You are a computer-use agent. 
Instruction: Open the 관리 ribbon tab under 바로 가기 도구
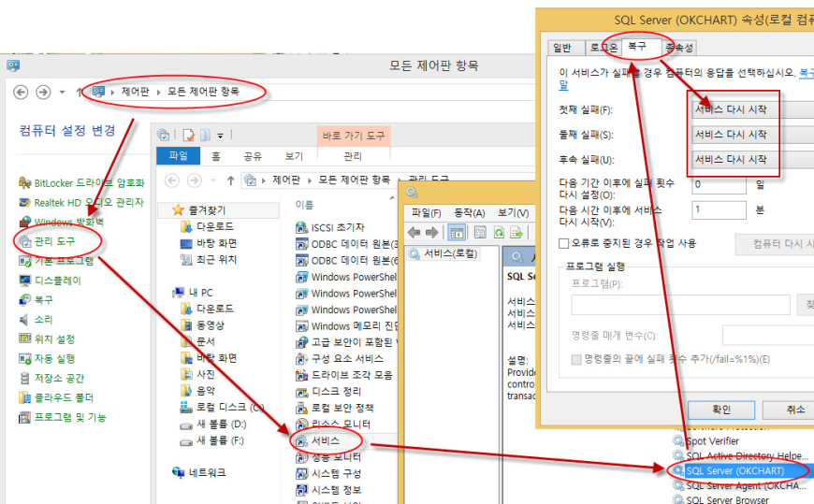tap(353, 156)
